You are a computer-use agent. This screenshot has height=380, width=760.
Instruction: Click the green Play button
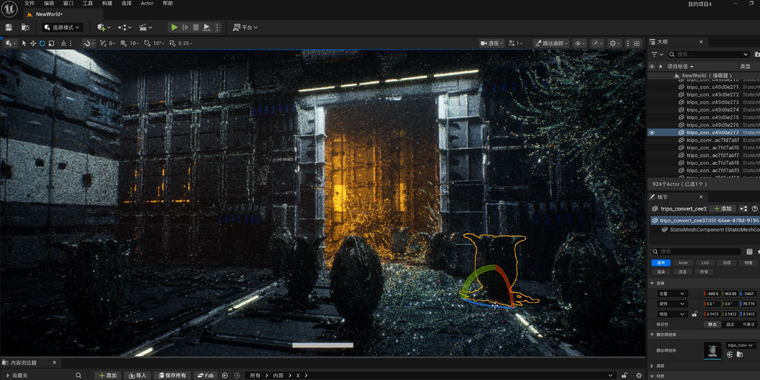point(174,28)
